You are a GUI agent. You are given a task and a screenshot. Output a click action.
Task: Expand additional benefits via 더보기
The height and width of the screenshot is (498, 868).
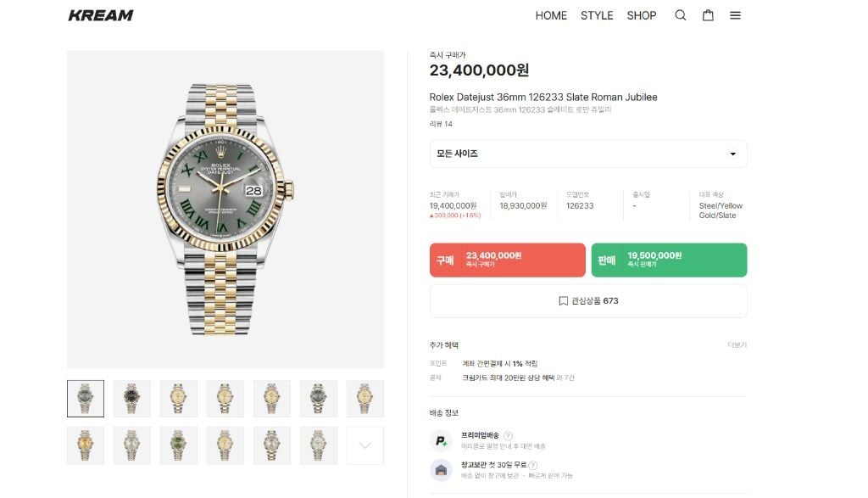click(737, 345)
